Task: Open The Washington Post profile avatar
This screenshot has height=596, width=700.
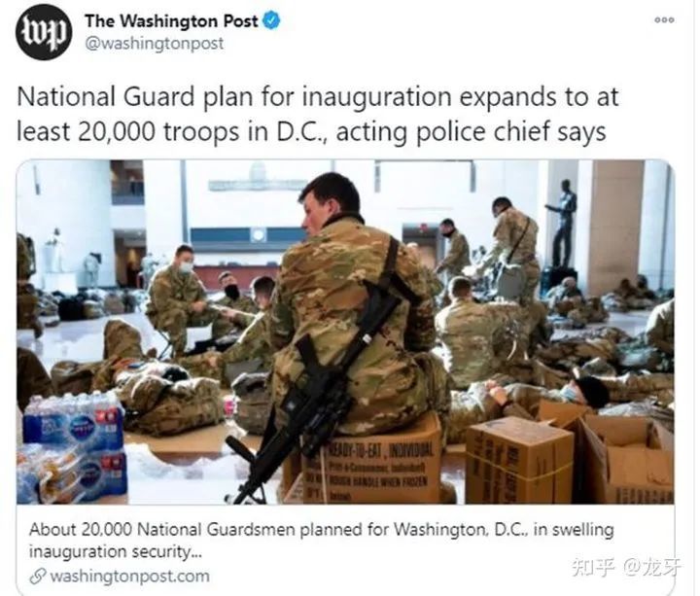Action: [x=44, y=32]
